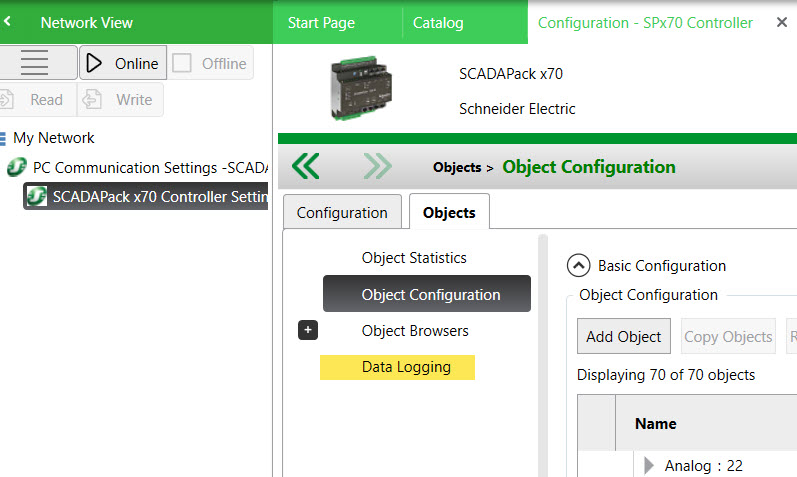This screenshot has height=477, width=797.
Task: Open the hamburger list menu button
Action: click(x=35, y=63)
